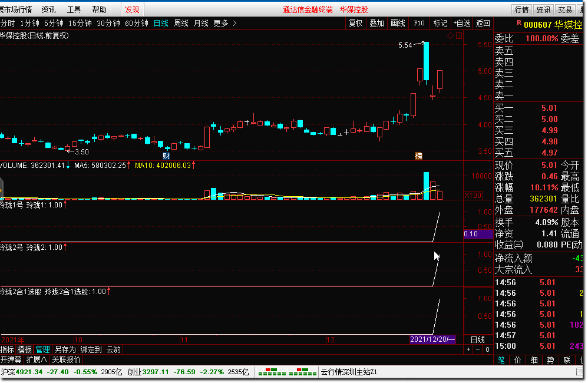This screenshot has width=588, height=383.
Task: Click the 标记 toolbar button
Action: [440, 23]
